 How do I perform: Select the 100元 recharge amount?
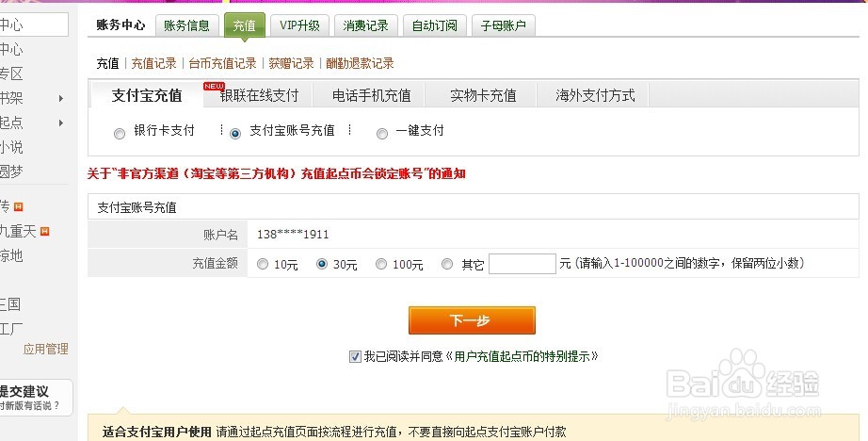[x=381, y=264]
